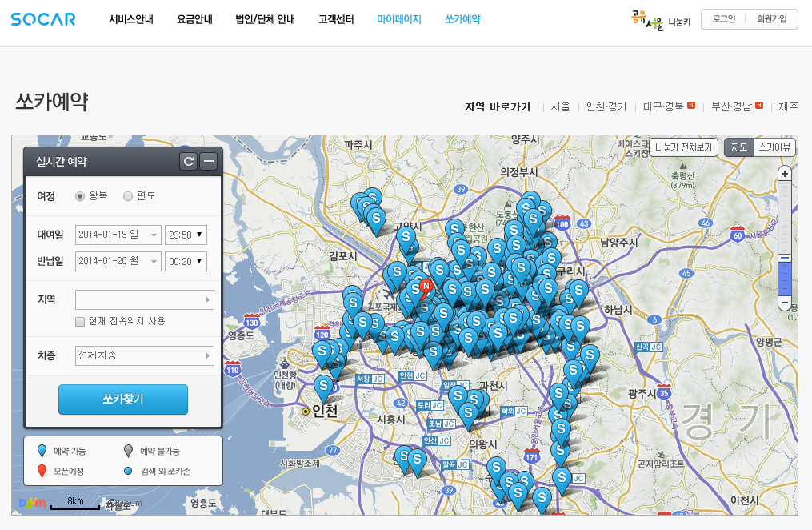Click route 39 shield near 의정부시
812x530 pixels.
coord(461,189)
